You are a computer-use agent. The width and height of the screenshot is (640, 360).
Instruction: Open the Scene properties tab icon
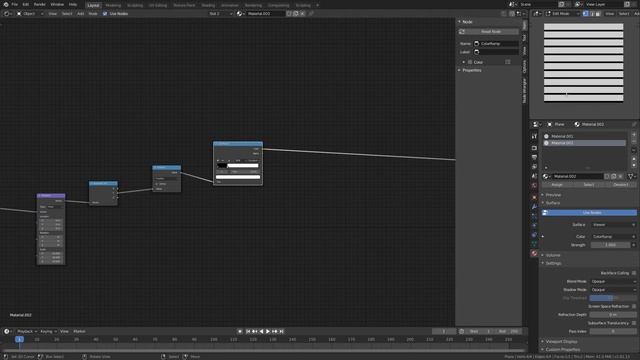pyautogui.click(x=534, y=176)
